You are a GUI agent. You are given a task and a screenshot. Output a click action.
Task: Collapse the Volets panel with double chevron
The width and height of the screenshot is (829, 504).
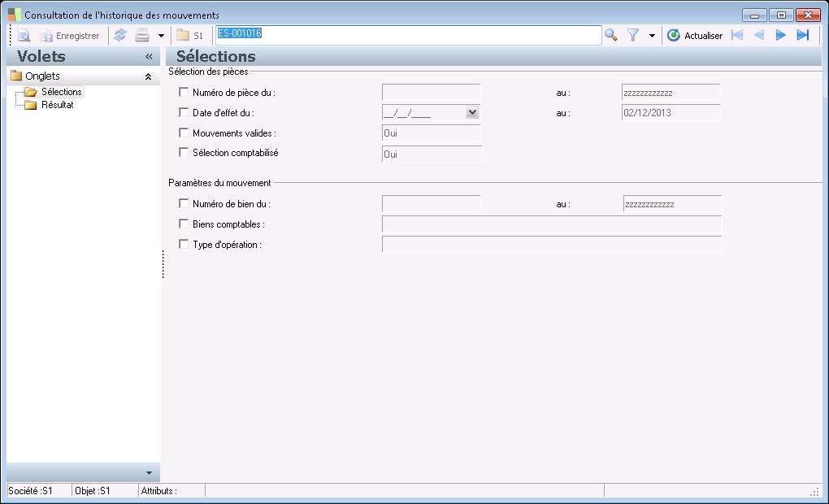click(149, 56)
